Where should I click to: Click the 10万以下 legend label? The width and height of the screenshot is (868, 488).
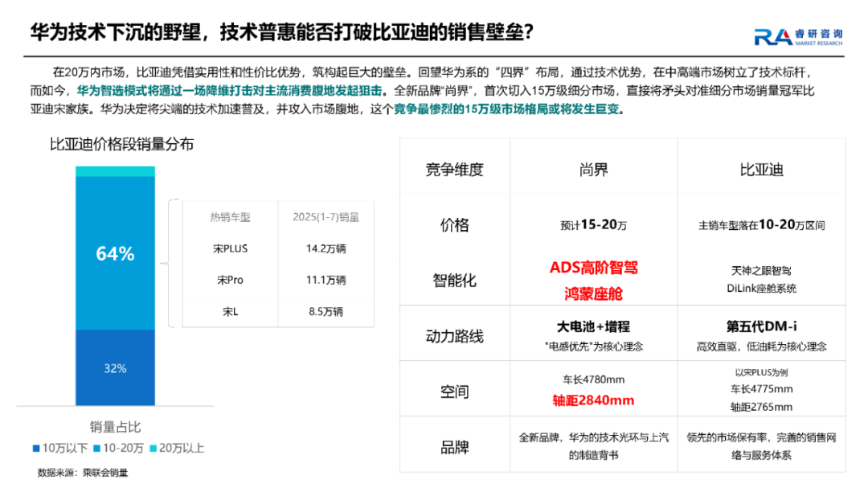tap(65, 448)
